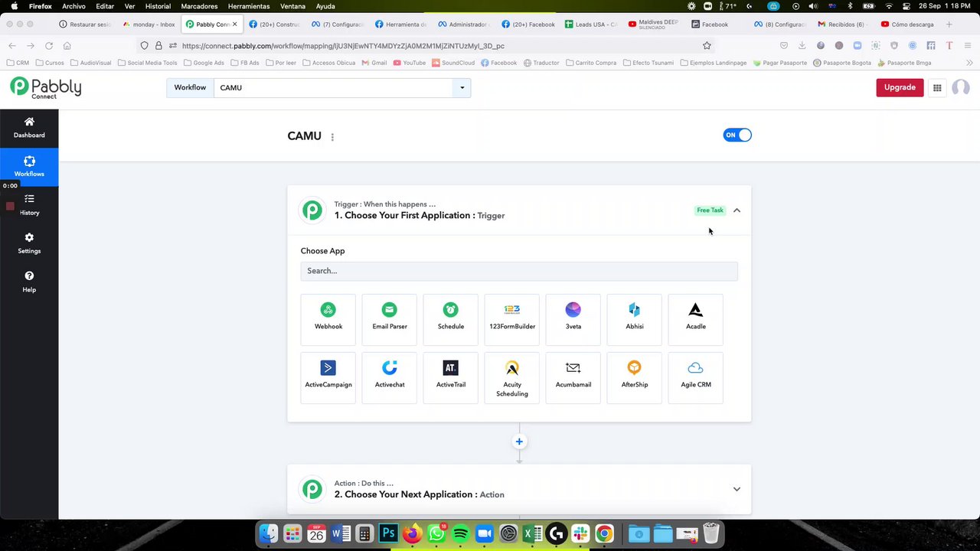The width and height of the screenshot is (980, 551).
Task: Open the Historial menu
Action: click(x=158, y=6)
